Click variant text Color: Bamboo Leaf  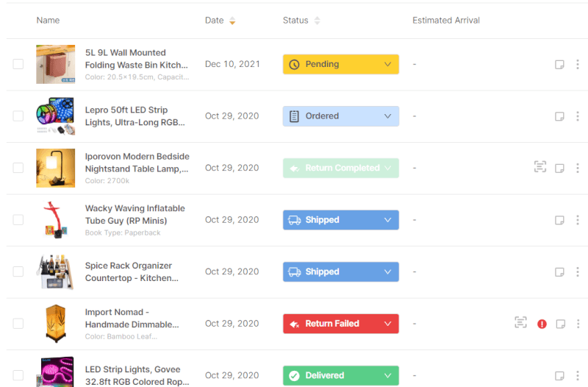tap(121, 336)
